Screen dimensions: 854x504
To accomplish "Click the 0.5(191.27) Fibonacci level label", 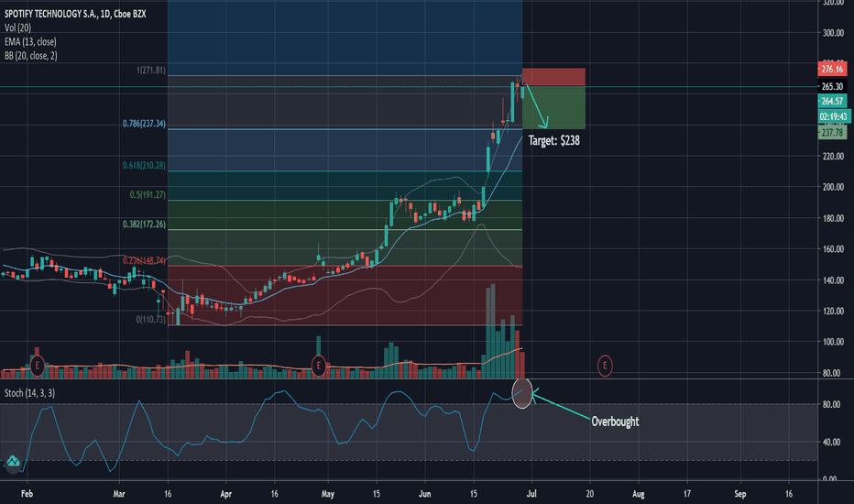I will tap(148, 194).
